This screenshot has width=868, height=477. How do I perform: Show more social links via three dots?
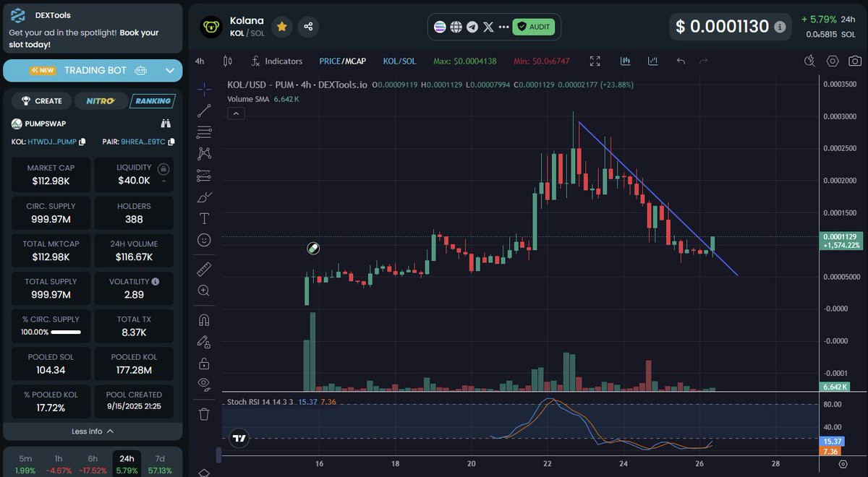(x=503, y=27)
